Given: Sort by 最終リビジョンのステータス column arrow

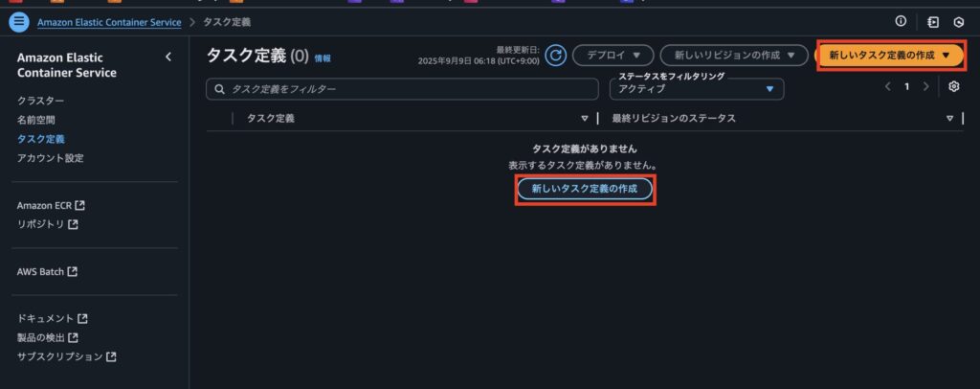Looking at the screenshot, I should point(950,118).
